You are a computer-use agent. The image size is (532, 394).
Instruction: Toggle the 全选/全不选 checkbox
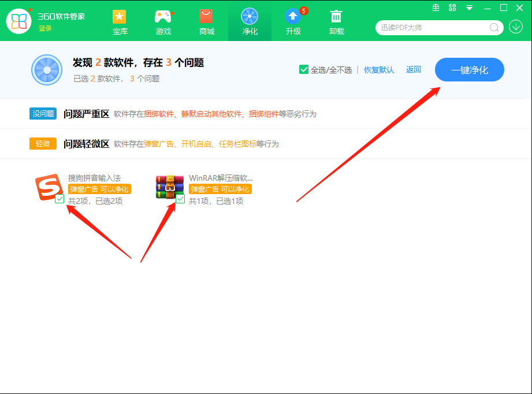click(x=304, y=69)
